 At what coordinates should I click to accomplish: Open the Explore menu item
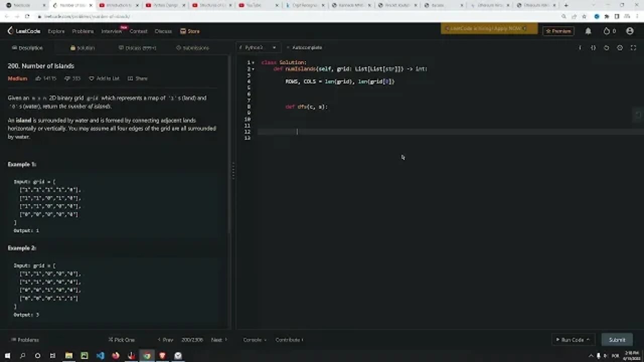(x=56, y=31)
